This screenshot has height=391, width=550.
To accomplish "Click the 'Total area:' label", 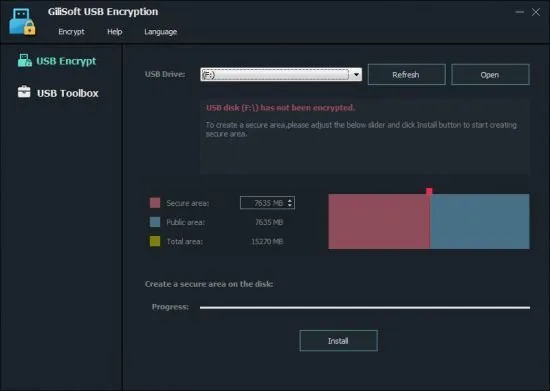I will [185, 242].
